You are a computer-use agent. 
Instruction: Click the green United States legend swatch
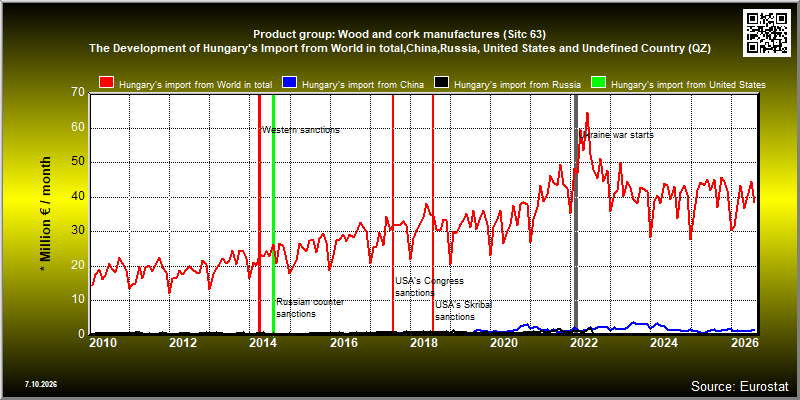point(598,84)
